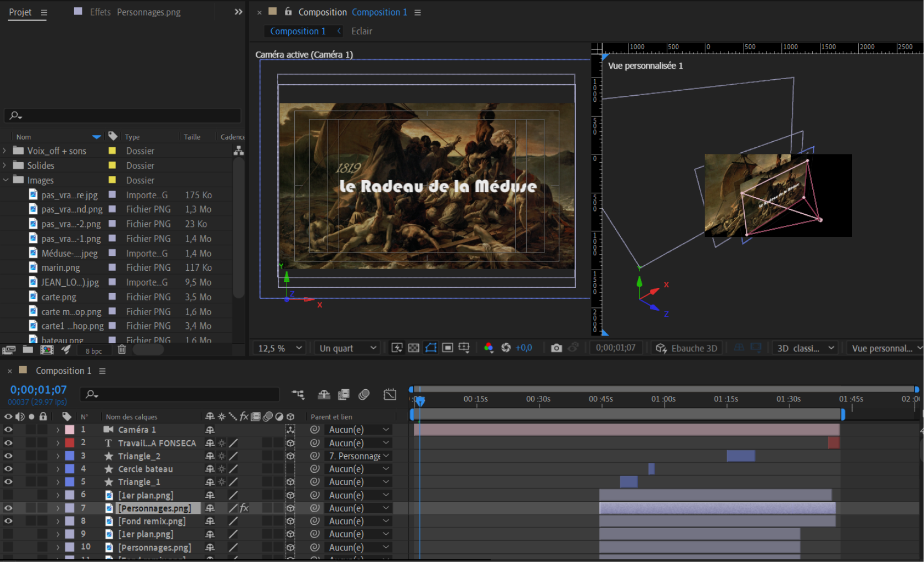Click the region of interest icon
Viewport: 924px width, 562px height.
[x=448, y=348]
